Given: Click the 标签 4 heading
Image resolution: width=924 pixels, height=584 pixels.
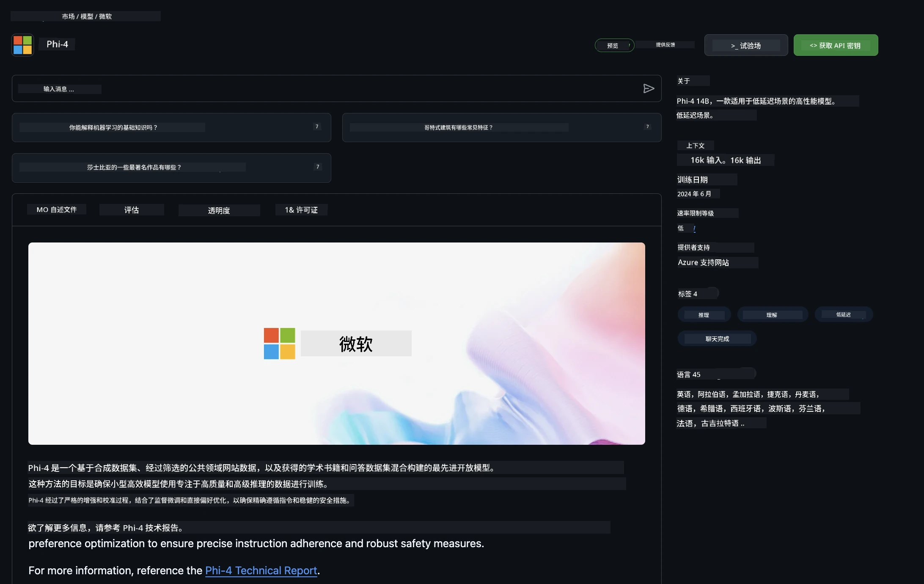Looking at the screenshot, I should click(688, 294).
